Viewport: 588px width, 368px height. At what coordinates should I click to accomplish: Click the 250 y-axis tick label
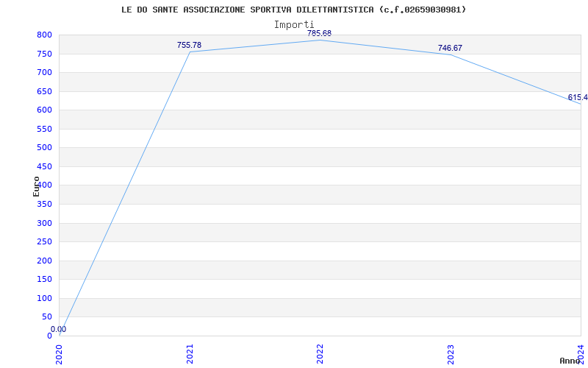[44, 242]
